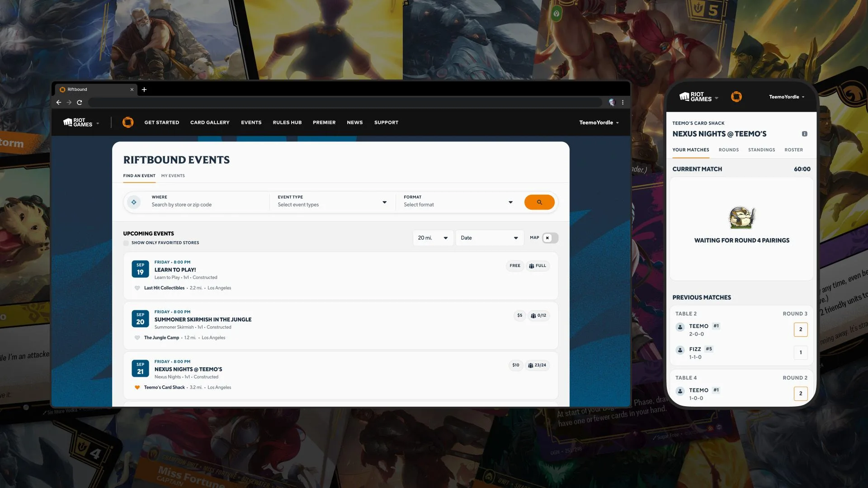This screenshot has width=868, height=488.
Task: Click the browser profile avatar icon
Action: click(612, 103)
